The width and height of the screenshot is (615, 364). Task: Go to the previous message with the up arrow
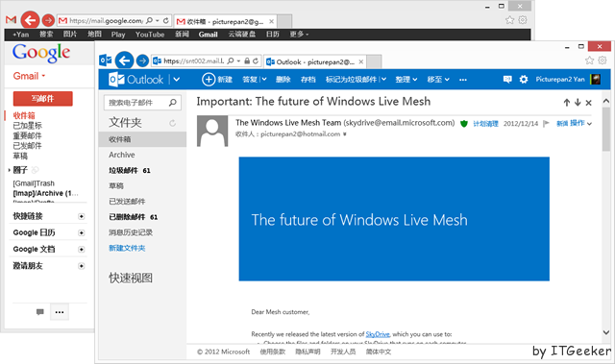click(x=566, y=103)
